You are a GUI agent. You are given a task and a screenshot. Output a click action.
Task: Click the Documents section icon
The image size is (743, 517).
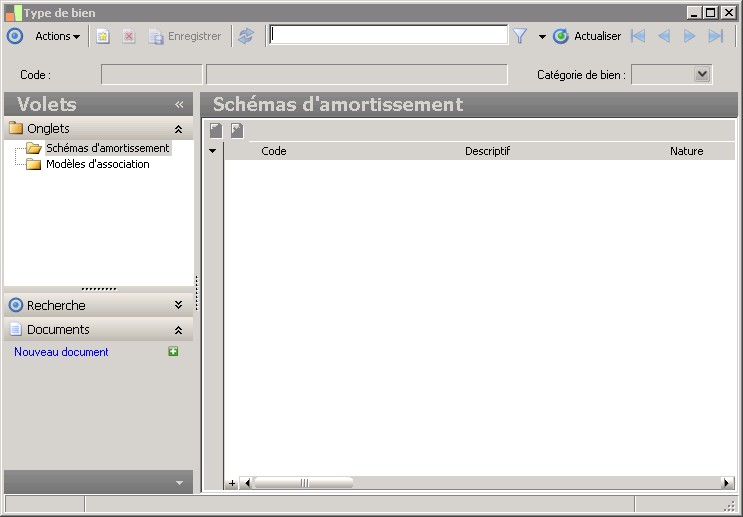coord(16,329)
